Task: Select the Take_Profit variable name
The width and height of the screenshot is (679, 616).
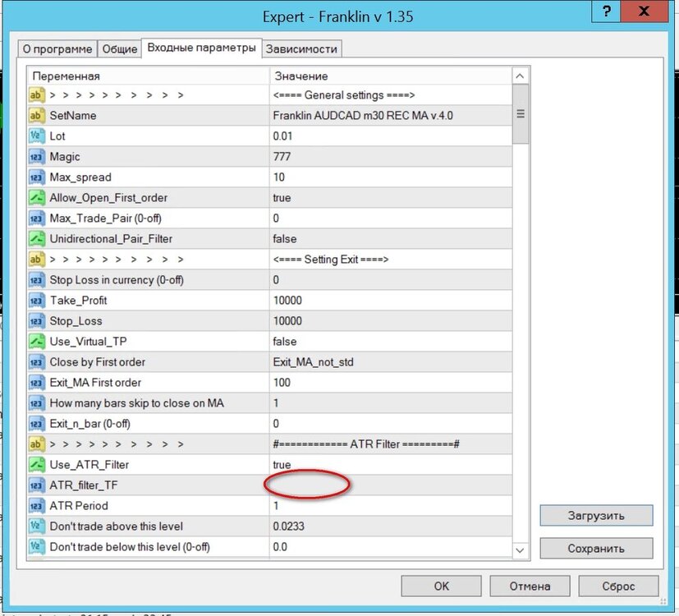Action: 78,301
